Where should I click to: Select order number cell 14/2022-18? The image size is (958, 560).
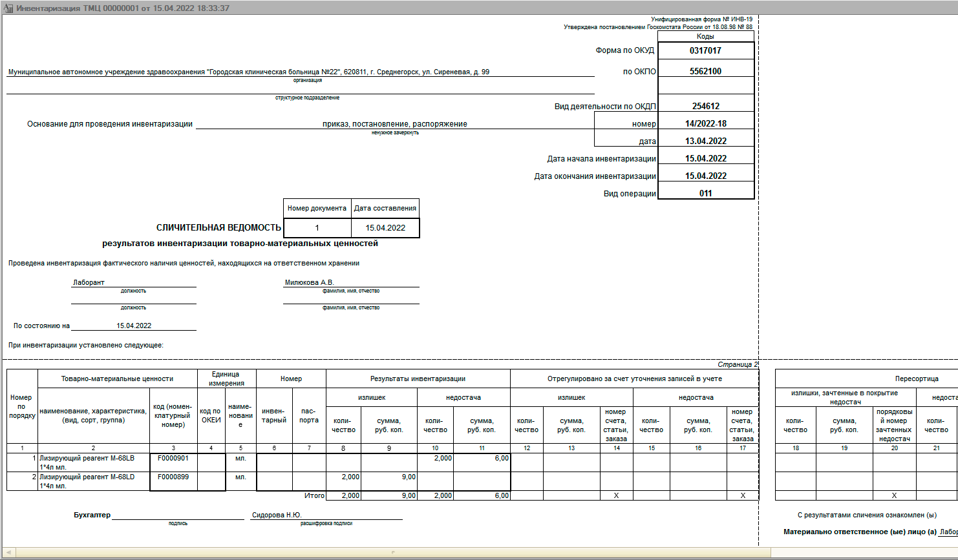point(705,123)
